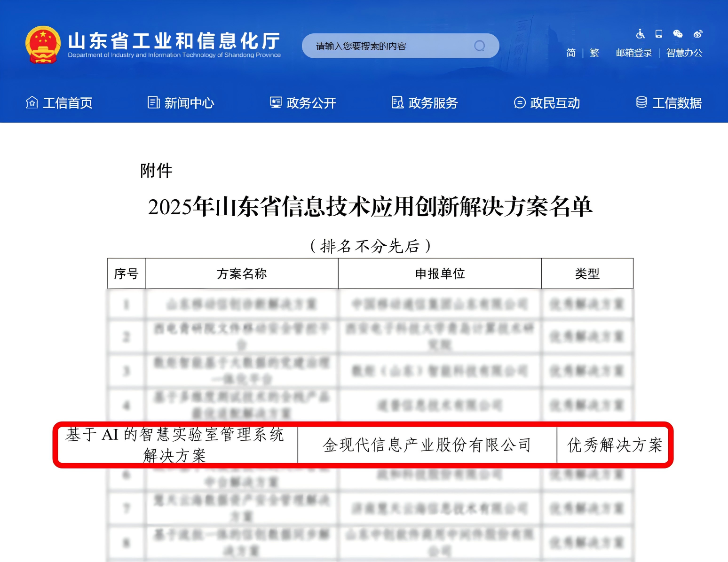Click the WeChat icon in header

(x=678, y=34)
